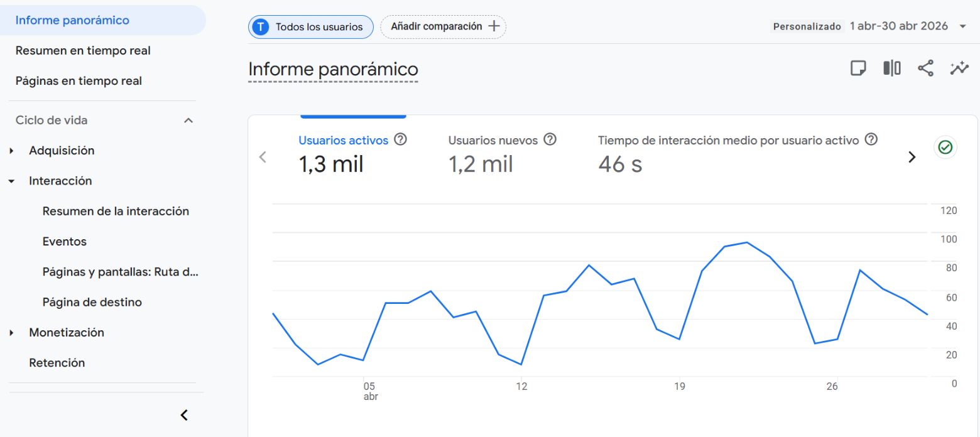Click the T avatar in Todos los usuarios chip
The image size is (980, 437).
[260, 27]
